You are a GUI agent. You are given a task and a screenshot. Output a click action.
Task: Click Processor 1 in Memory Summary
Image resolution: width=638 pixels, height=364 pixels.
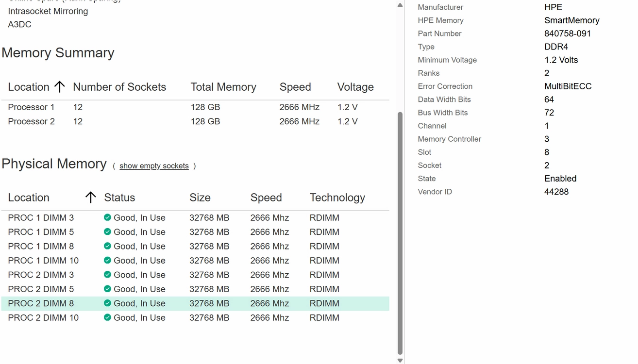31,107
